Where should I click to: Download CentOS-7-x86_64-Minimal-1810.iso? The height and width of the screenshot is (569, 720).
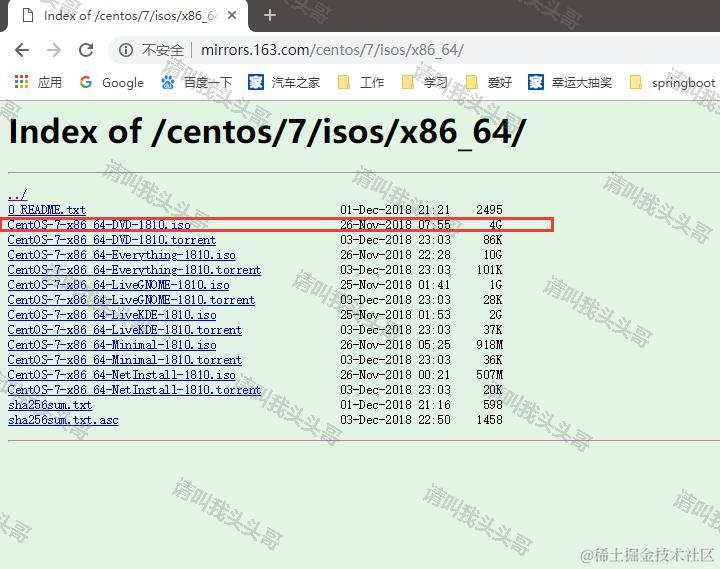pos(112,345)
